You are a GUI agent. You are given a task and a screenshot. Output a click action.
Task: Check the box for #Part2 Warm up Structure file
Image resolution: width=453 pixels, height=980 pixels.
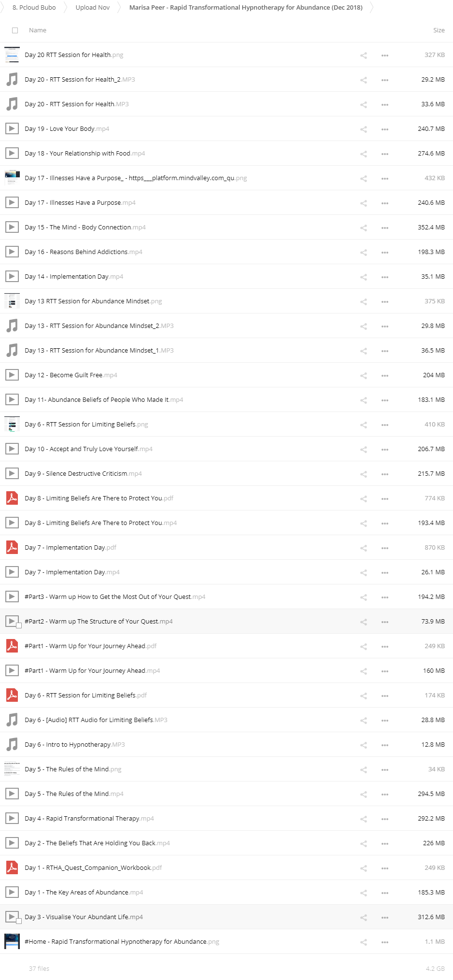pyautogui.click(x=19, y=625)
